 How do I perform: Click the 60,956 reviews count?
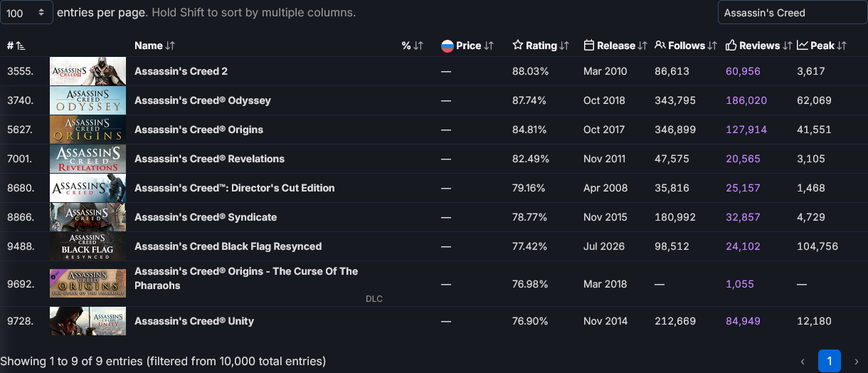click(x=743, y=71)
